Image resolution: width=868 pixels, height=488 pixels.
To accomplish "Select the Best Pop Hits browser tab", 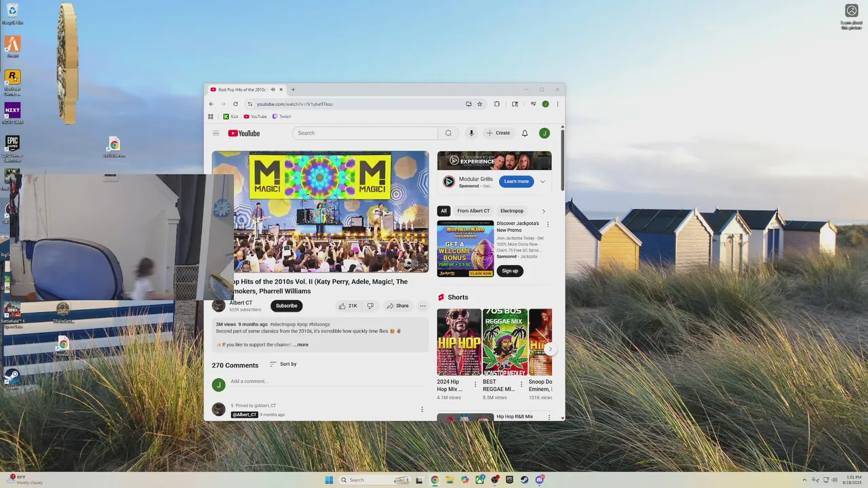I will 242,89.
